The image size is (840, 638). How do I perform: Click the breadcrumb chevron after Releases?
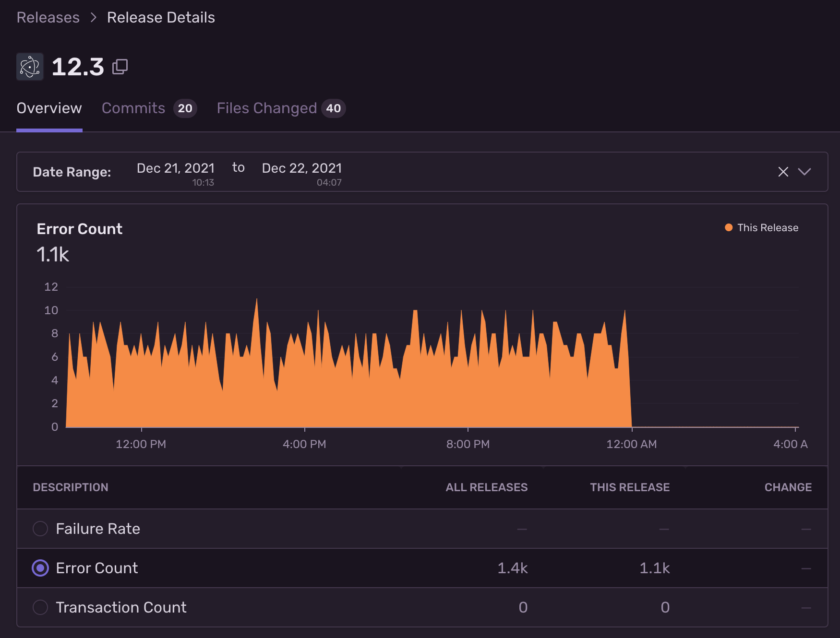(94, 18)
